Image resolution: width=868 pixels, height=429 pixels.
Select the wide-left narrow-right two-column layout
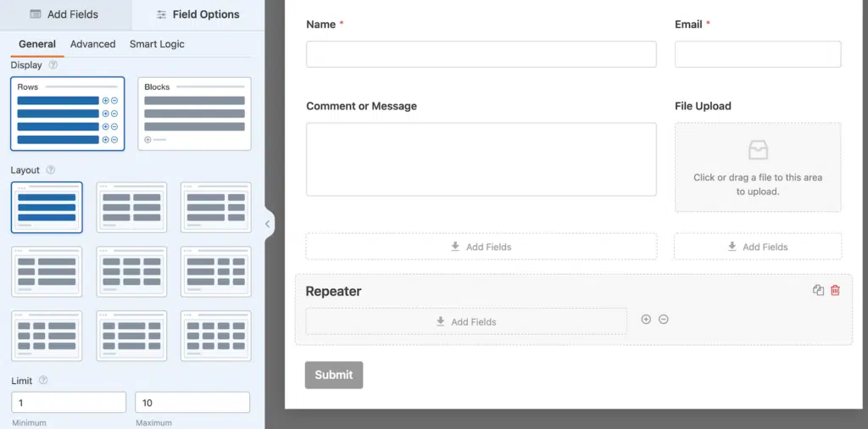point(216,208)
